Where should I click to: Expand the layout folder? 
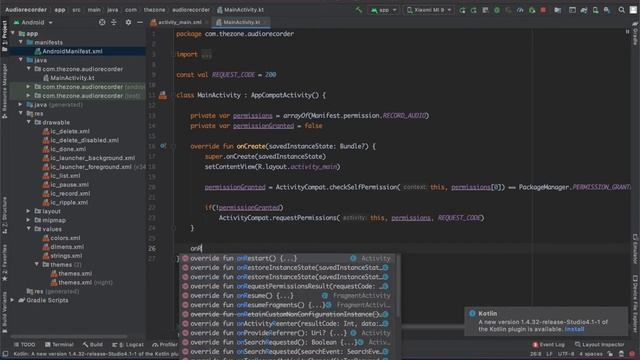pos(29,211)
